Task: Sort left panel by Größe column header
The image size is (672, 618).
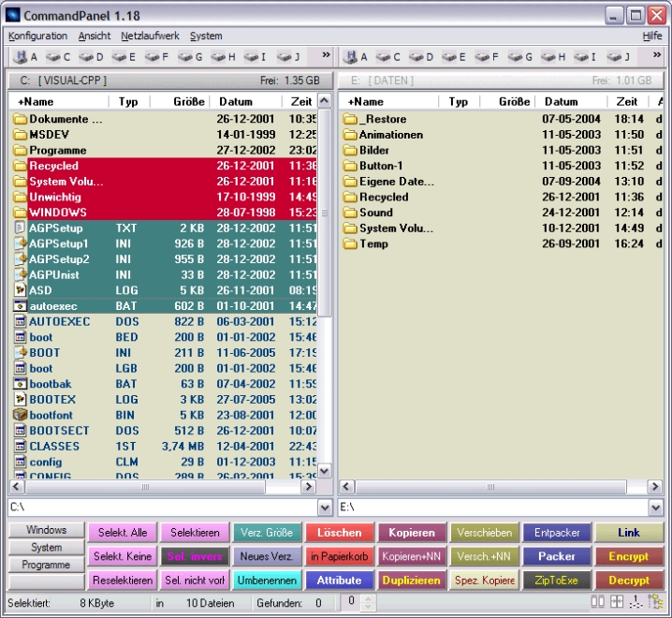Action: pos(186,101)
